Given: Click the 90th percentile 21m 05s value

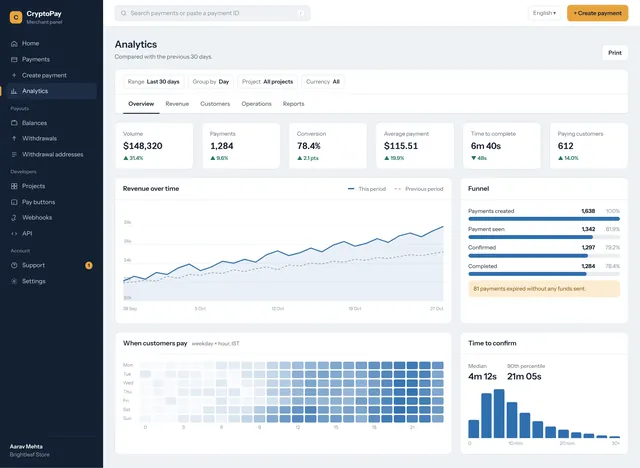Looking at the screenshot, I should coord(524,376).
